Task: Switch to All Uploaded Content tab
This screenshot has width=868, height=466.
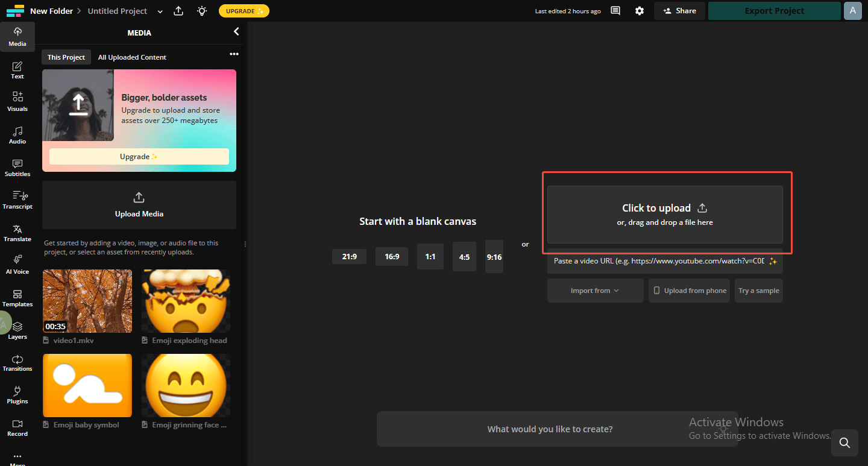Action: click(131, 57)
